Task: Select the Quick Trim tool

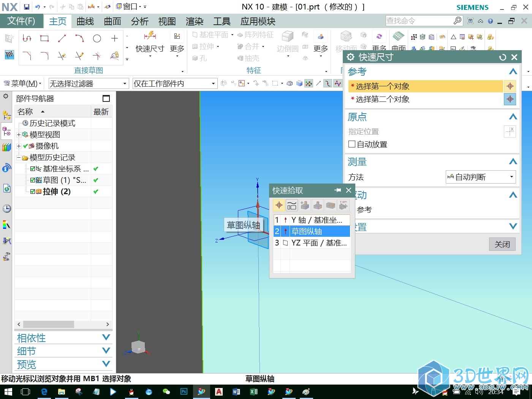Action: tap(62, 56)
